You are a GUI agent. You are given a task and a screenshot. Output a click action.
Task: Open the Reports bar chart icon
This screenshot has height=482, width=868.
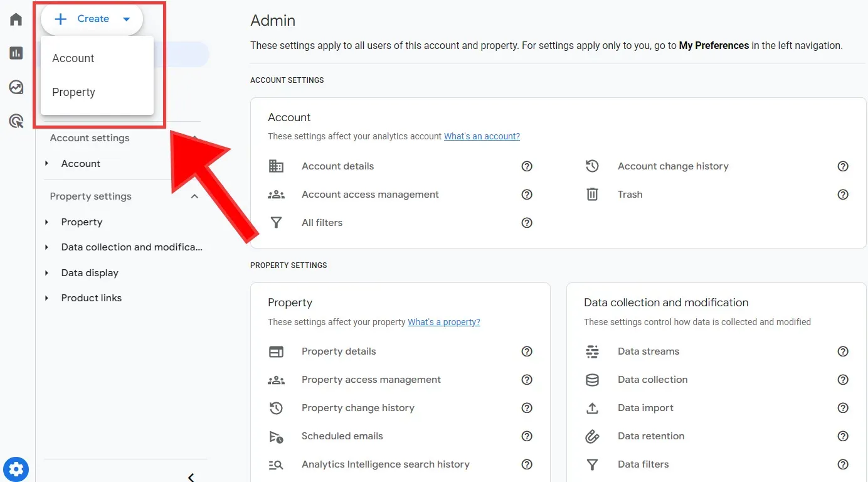(x=16, y=53)
